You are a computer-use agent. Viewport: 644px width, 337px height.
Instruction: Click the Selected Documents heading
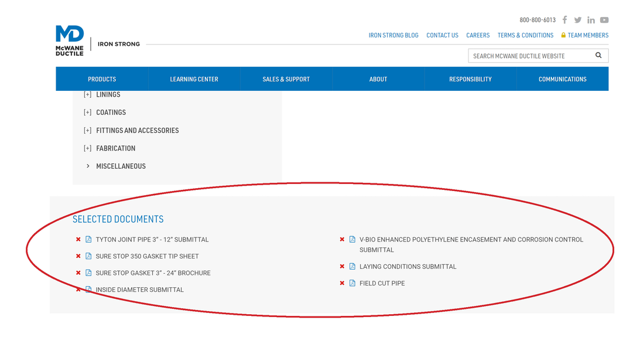(x=118, y=219)
